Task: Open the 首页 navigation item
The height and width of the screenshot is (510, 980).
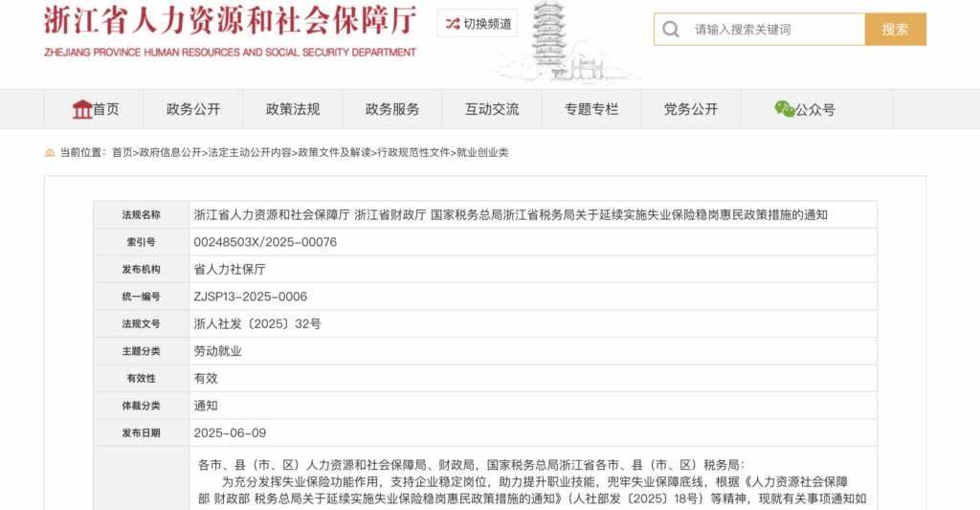Action: click(x=94, y=109)
